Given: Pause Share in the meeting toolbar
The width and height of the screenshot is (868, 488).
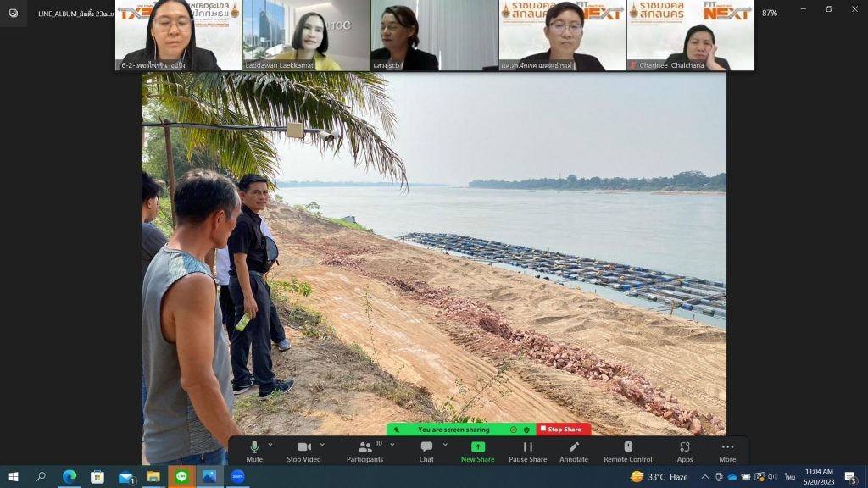Looking at the screenshot, I should tap(527, 449).
